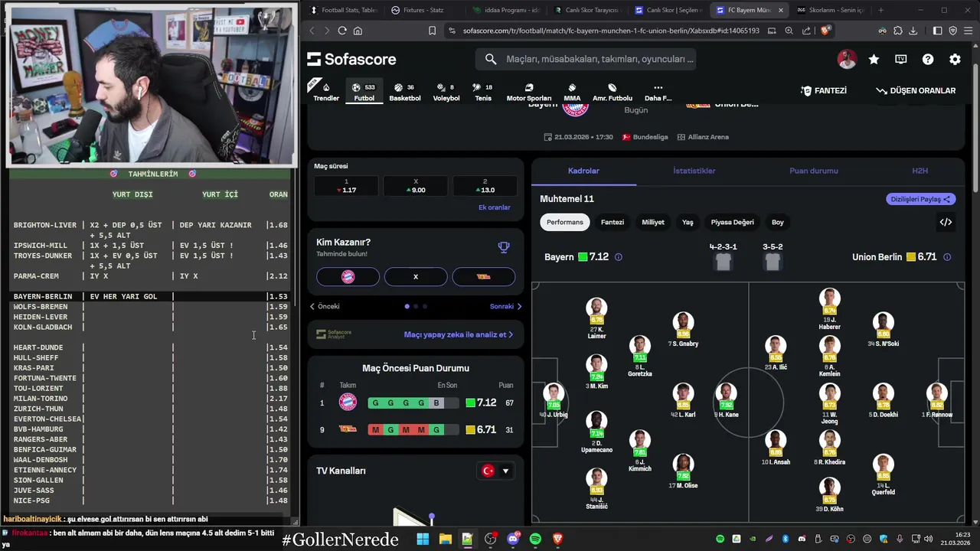
Task: Select the Fantezi filter chip
Action: tap(612, 222)
